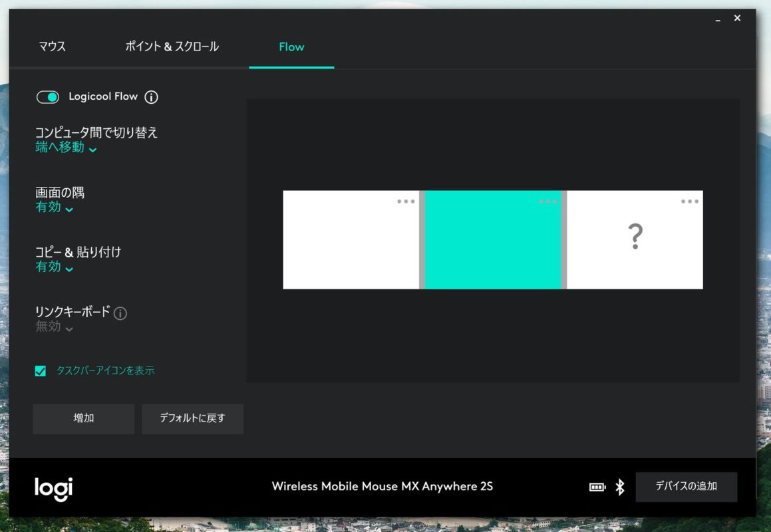Open the 画面の隅 有効 dropdown

54,207
